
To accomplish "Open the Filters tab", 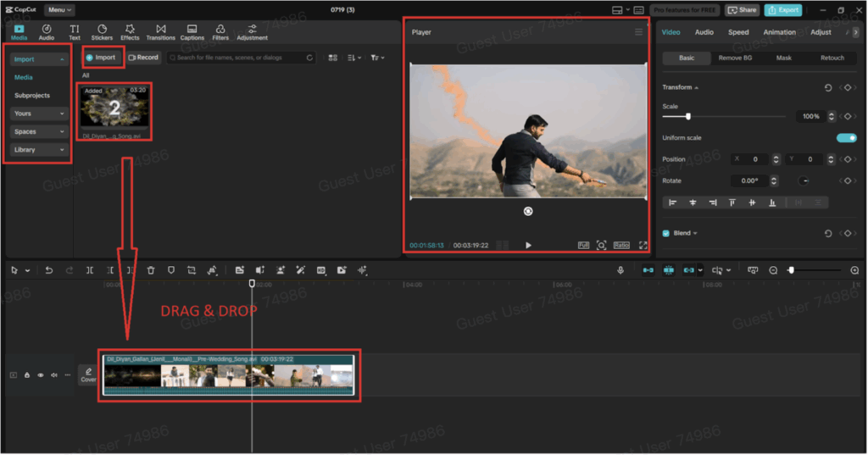I will tap(220, 33).
